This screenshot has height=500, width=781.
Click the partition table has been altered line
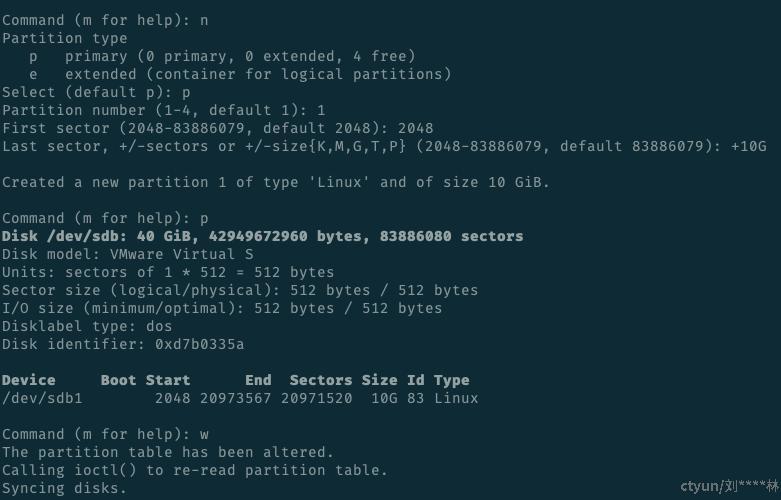click(x=168, y=452)
